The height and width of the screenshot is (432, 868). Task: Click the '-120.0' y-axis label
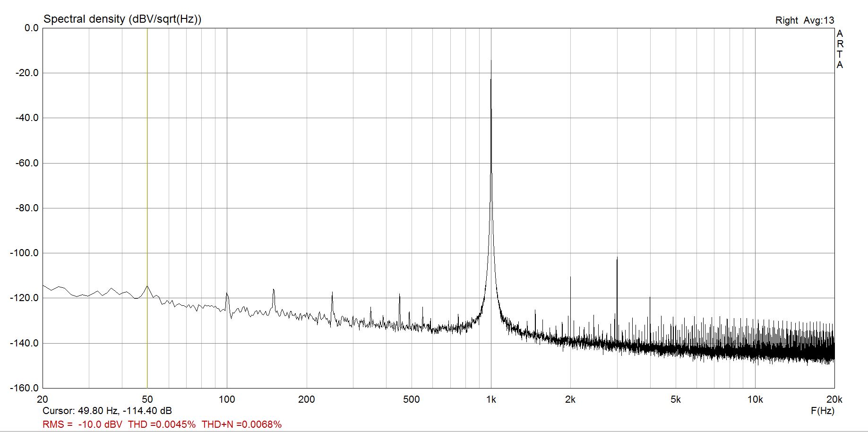[24, 298]
